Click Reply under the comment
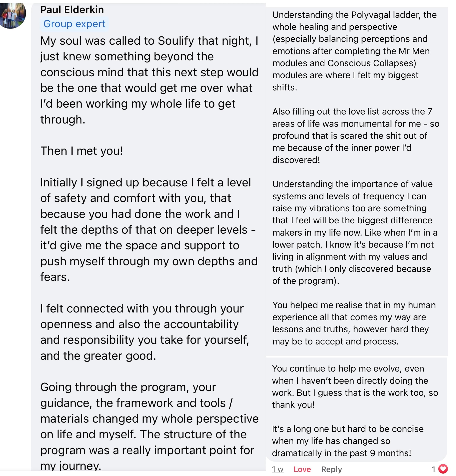This screenshot has width=456, height=476. (331, 469)
